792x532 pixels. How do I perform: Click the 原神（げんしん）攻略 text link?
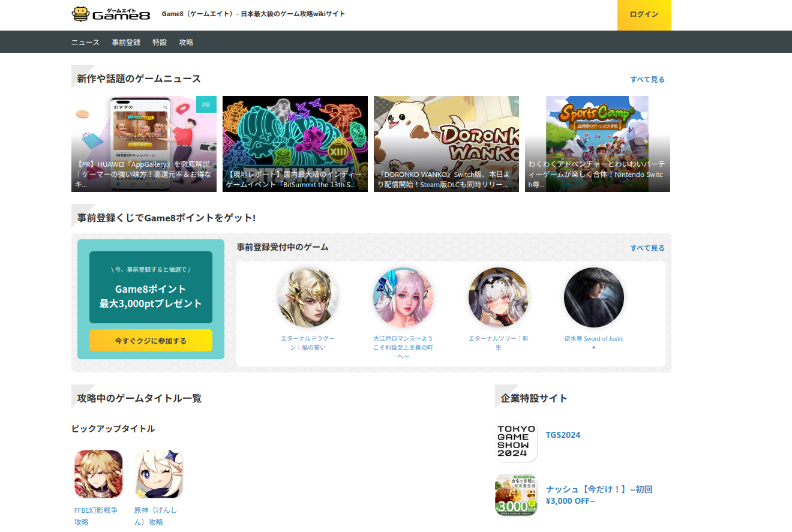click(156, 516)
